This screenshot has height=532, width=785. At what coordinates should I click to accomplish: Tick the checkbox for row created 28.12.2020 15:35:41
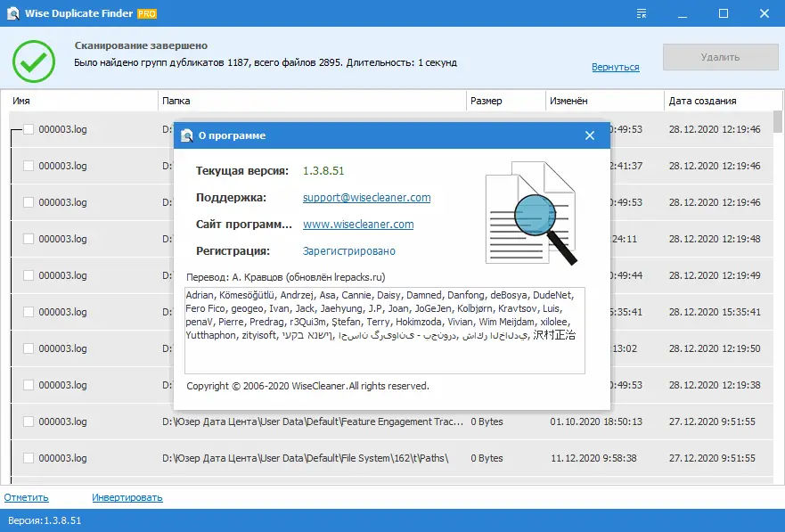click(x=29, y=312)
